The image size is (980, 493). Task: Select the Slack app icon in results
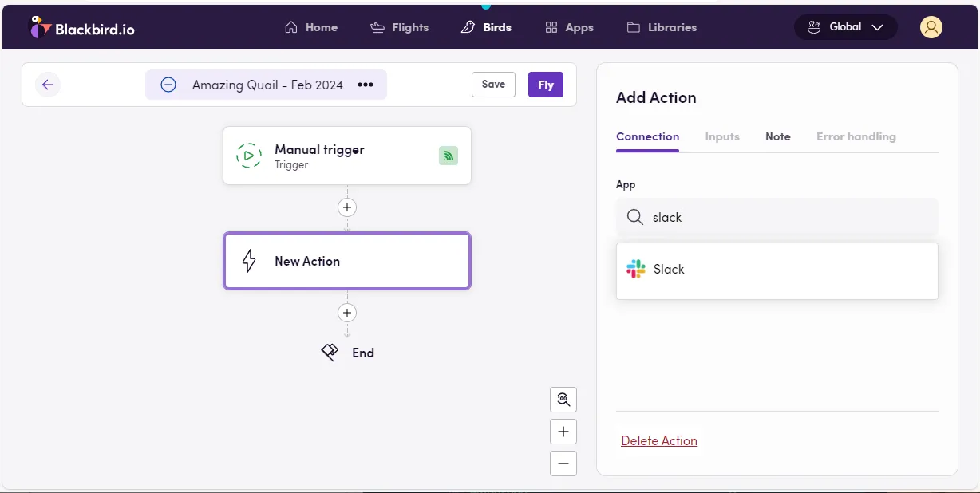click(x=634, y=270)
